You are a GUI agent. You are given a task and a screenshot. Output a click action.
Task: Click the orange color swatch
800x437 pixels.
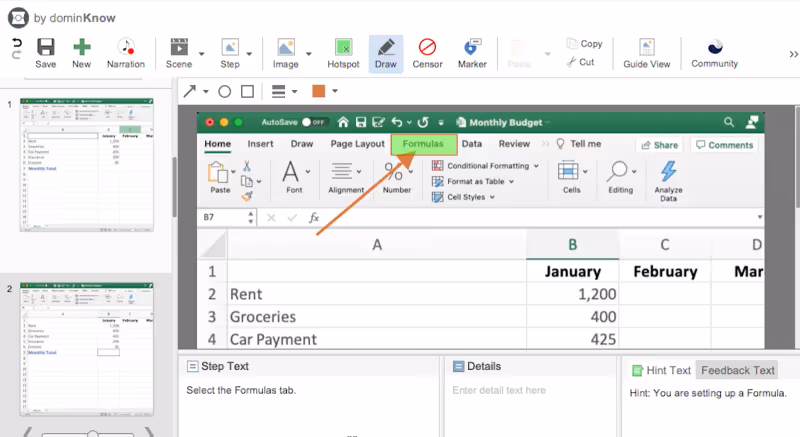319,91
